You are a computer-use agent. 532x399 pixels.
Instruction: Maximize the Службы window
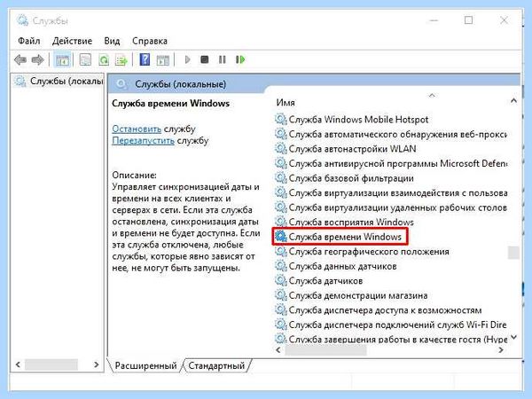point(468,20)
